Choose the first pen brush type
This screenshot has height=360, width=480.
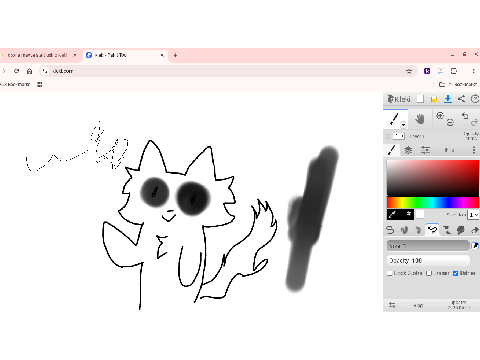point(390,230)
